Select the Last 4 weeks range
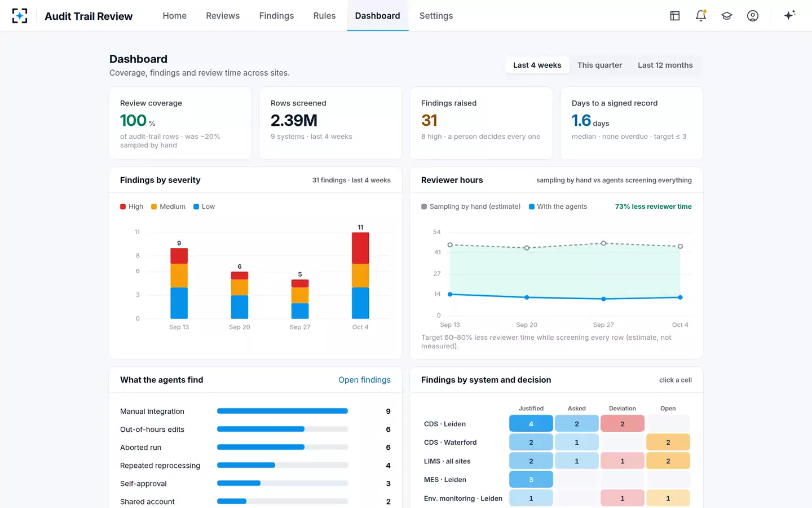The image size is (812, 508). coord(537,65)
